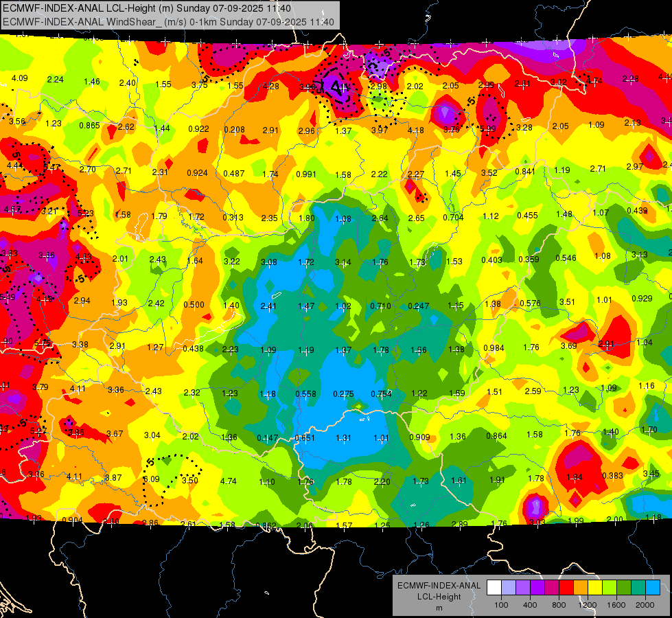This screenshot has height=618, width=672.
Task: Click the legend tick label '1200'
Action: point(587,605)
